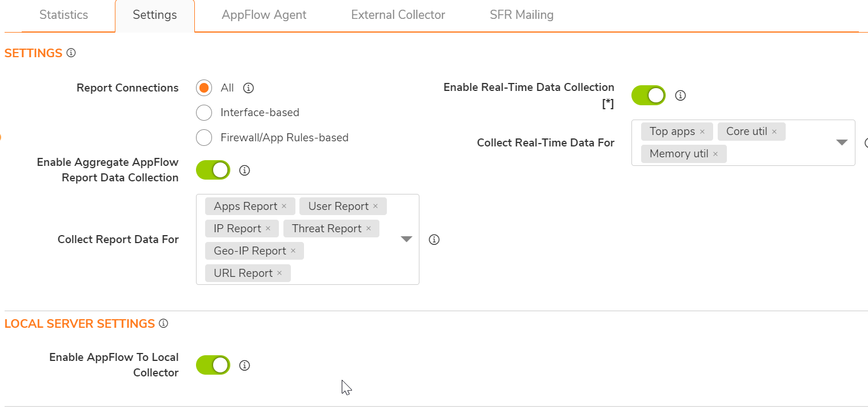Click info icon for Real-Time Data Collection

[x=680, y=96]
